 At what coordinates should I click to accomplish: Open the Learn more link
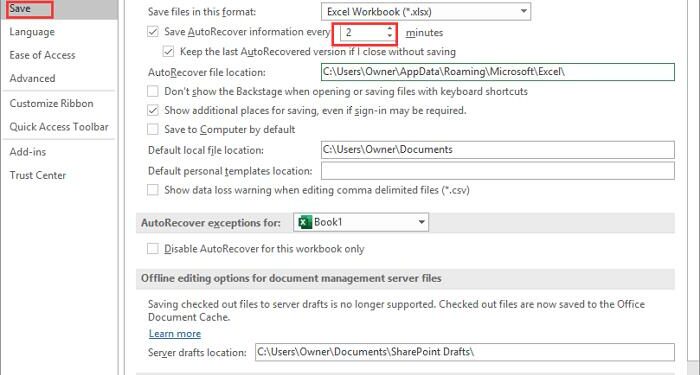point(175,334)
